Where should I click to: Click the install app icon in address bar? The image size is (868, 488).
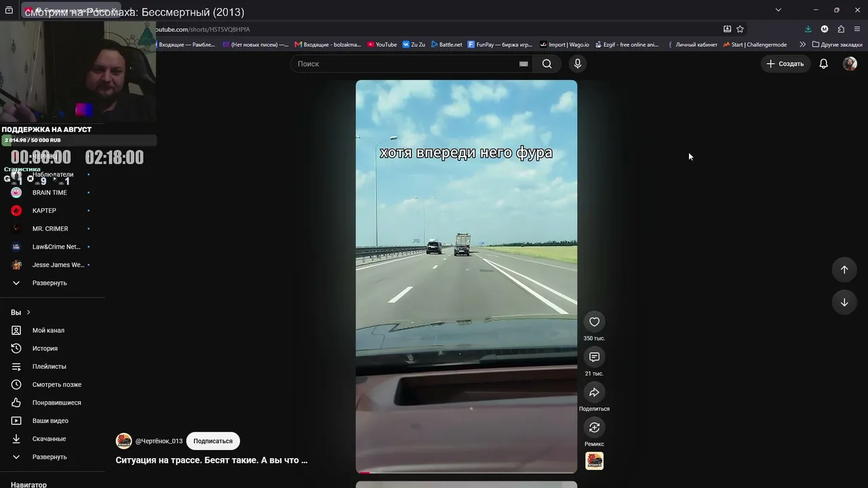click(727, 29)
